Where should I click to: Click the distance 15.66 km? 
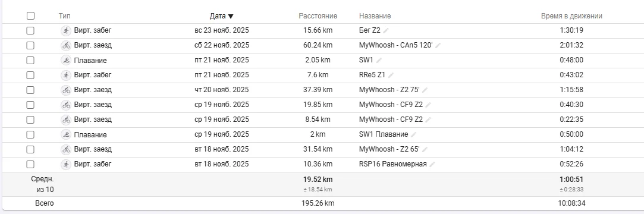318,30
